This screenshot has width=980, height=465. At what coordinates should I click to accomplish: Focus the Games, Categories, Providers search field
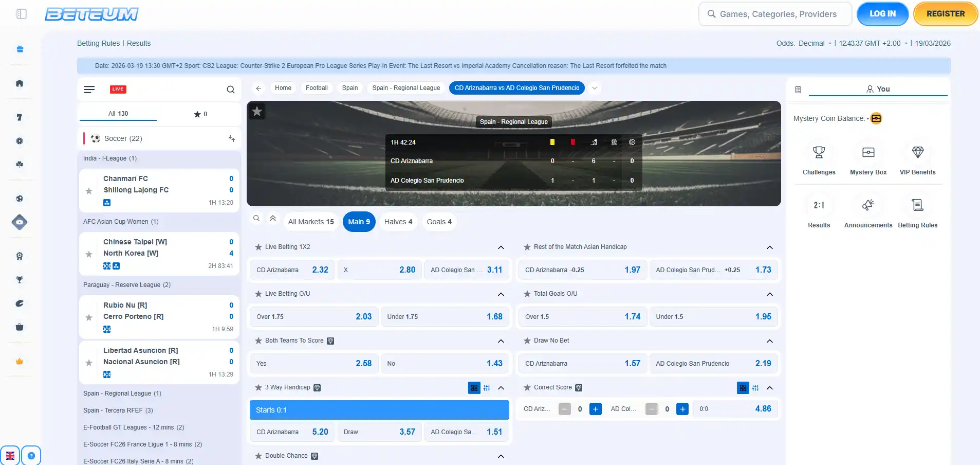pyautogui.click(x=775, y=14)
